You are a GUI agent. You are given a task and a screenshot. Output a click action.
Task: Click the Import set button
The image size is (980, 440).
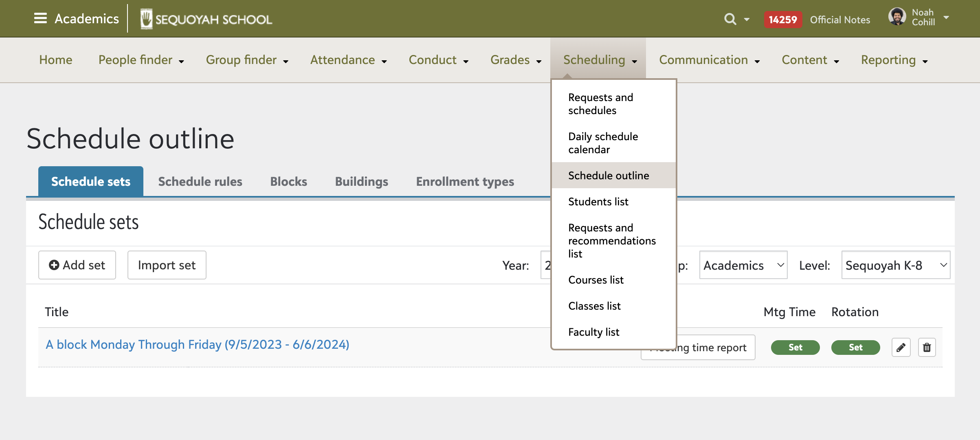click(167, 265)
